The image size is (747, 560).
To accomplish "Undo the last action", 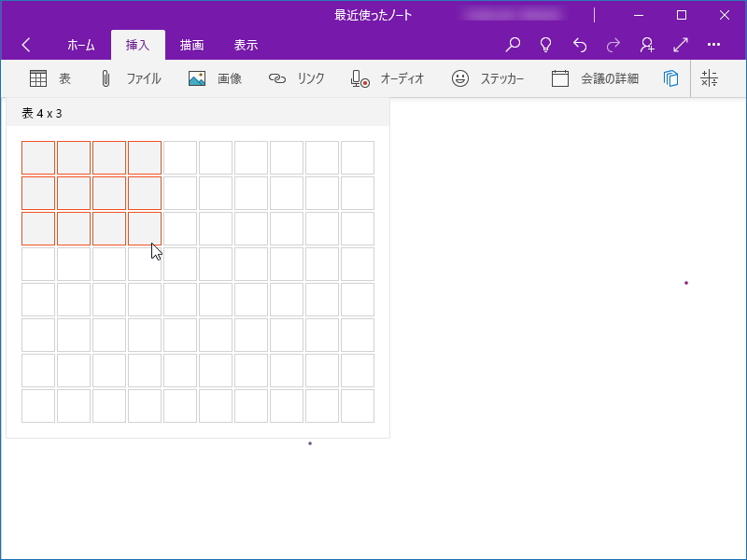I will point(579,44).
